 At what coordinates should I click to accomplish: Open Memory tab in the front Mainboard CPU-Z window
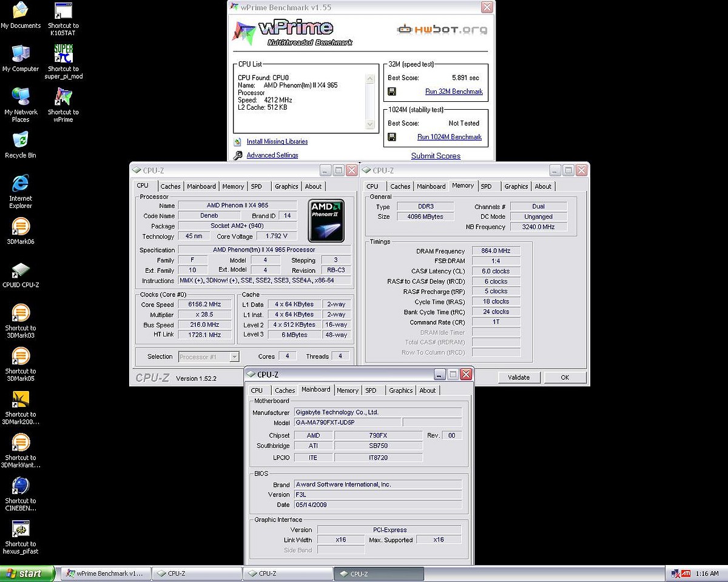[x=348, y=391]
